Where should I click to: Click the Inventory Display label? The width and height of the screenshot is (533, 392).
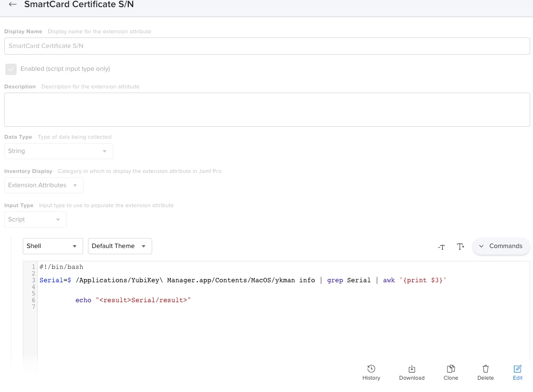coord(28,171)
